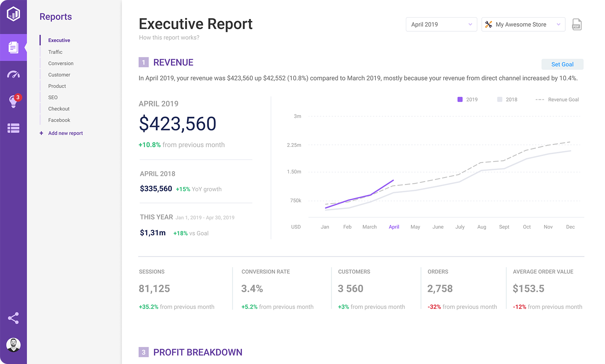The width and height of the screenshot is (605, 364).
Task: Click the April label on chart axis
Action: tap(394, 227)
